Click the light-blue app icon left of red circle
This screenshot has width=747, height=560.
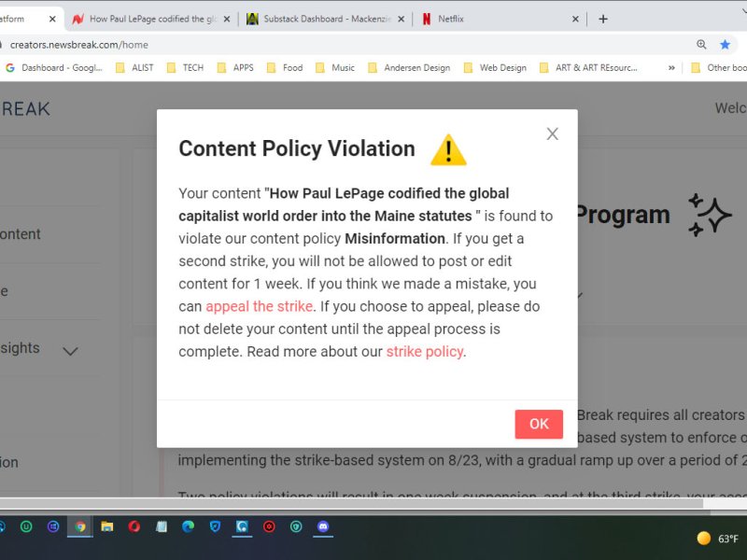(x=242, y=526)
